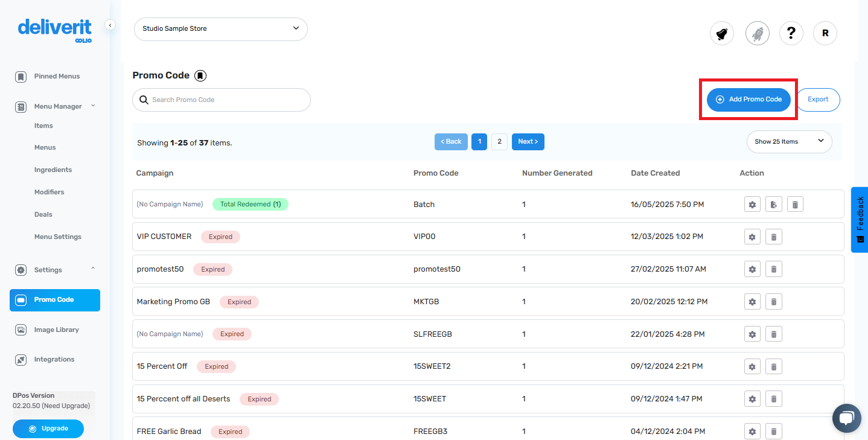Open the Studio Sample Store dropdown
This screenshot has width=868, height=440.
click(x=220, y=29)
